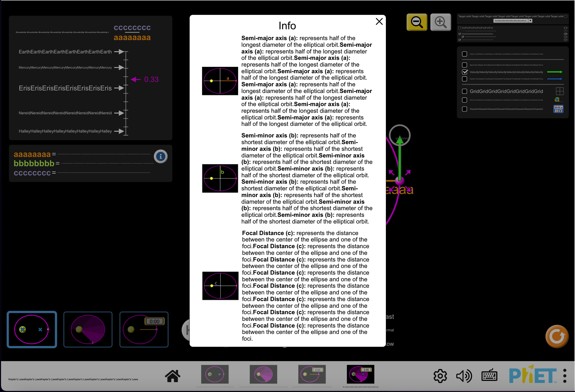Open the blue info button next to the equations
575x392 pixels.
[161, 156]
